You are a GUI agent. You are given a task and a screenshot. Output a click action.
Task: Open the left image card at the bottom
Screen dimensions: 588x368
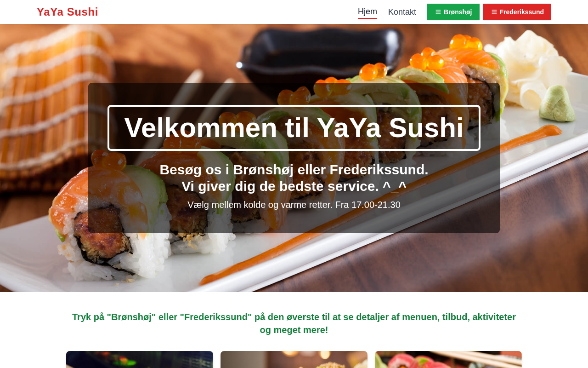click(140, 360)
